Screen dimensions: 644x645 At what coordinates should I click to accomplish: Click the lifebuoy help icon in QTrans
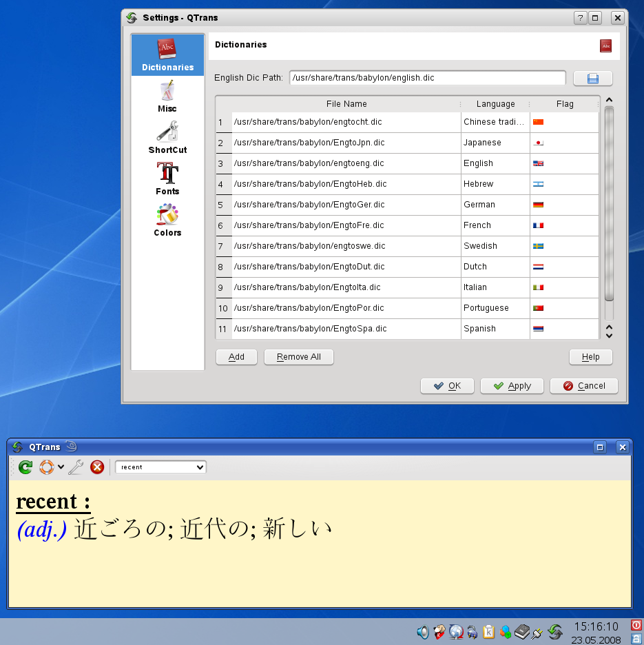click(46, 467)
